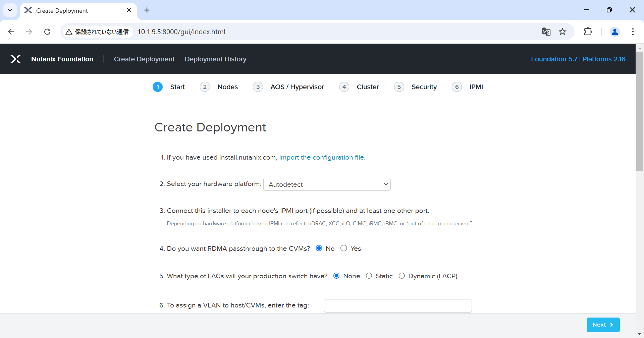Image resolution: width=644 pixels, height=338 pixels.
Task: Choose None for LAG type
Action: tap(336, 276)
